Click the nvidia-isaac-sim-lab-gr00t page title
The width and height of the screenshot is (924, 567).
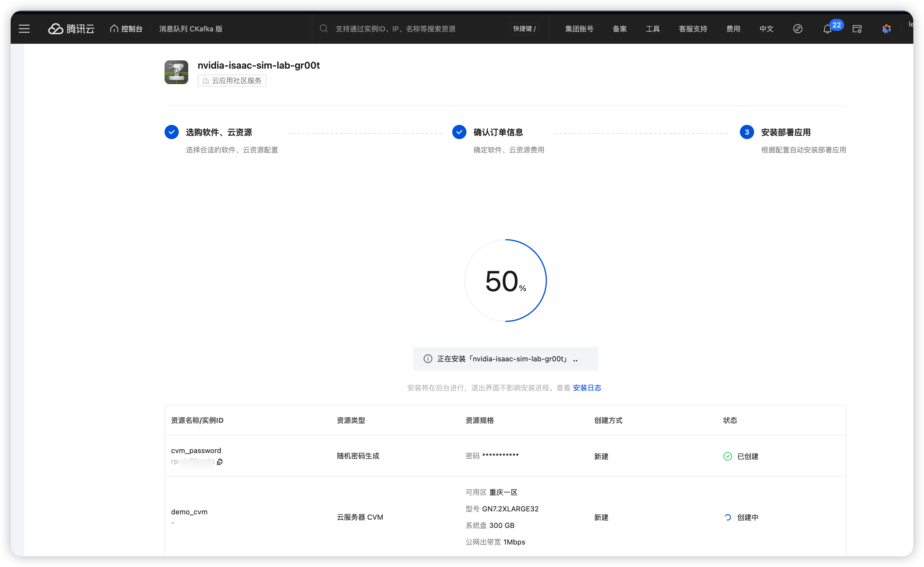pos(259,65)
